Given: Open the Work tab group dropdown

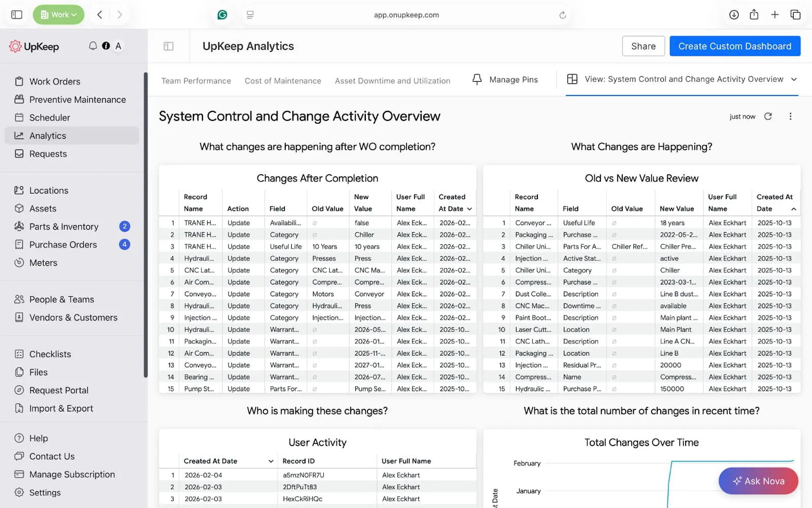Looking at the screenshot, I should pos(59,15).
